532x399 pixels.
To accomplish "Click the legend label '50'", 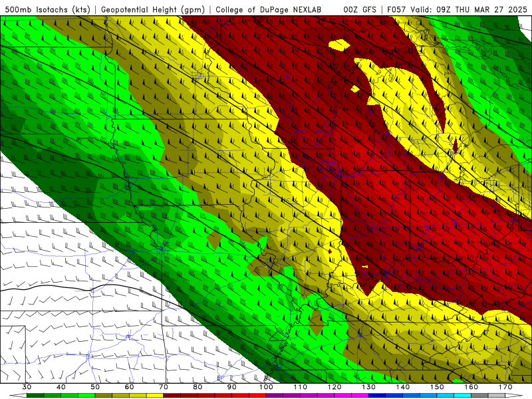I will (x=95, y=387).
